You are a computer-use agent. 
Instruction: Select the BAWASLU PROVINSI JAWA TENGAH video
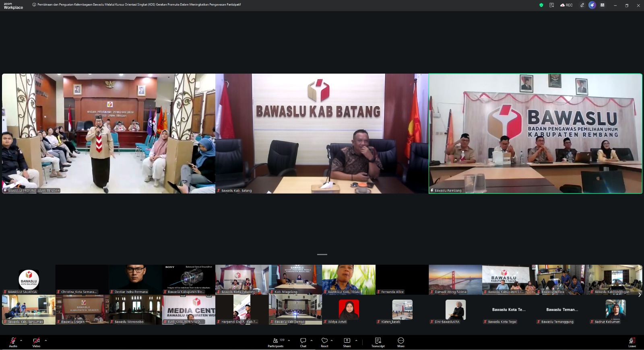109,134
